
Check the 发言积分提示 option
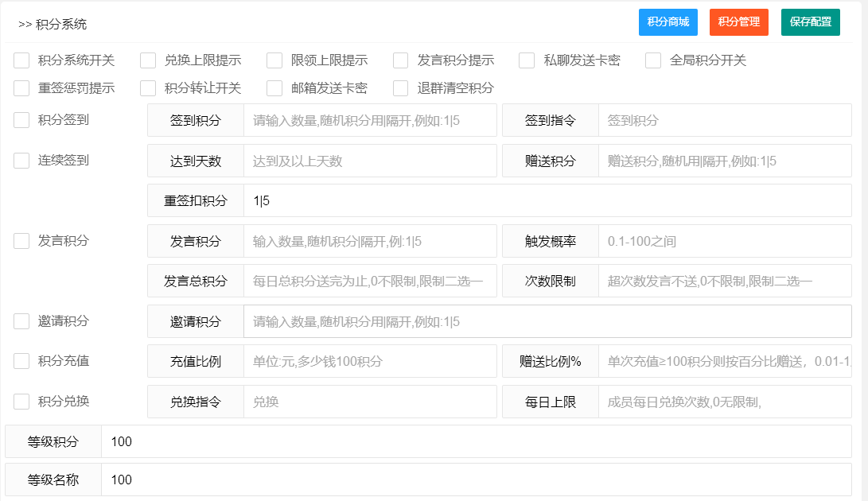401,60
